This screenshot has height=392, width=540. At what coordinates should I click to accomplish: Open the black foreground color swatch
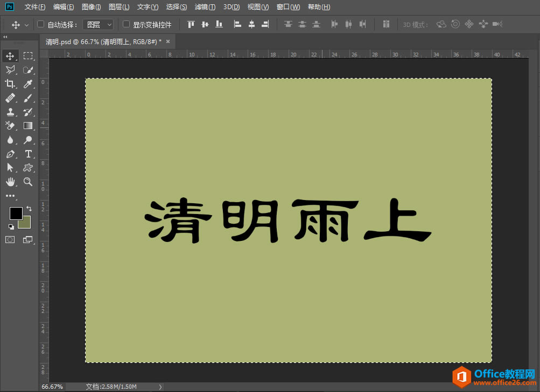coord(16,213)
